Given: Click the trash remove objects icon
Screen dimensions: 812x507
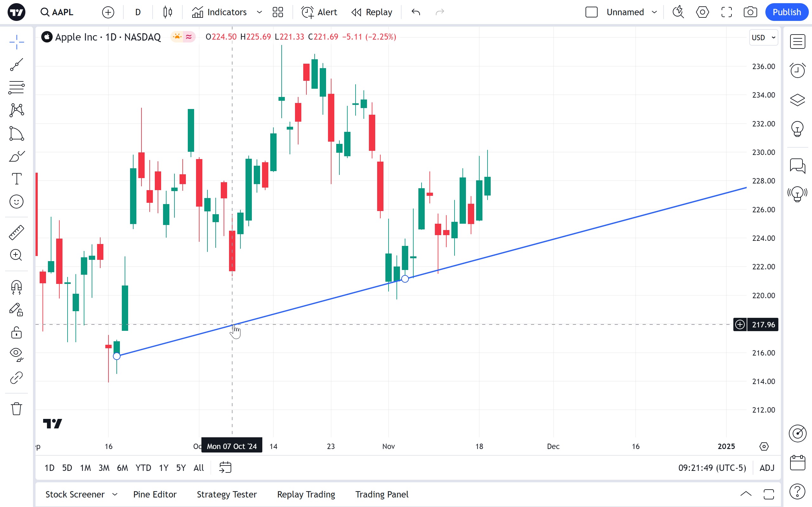Looking at the screenshot, I should 16,409.
